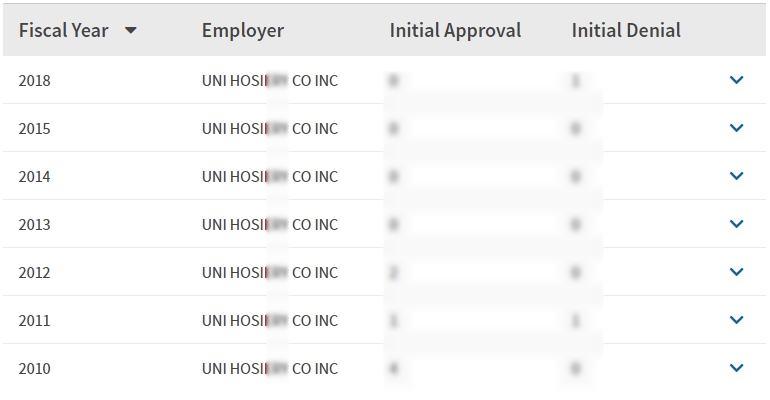
Task: Click employer name in 2015 row
Action: pyautogui.click(x=270, y=129)
